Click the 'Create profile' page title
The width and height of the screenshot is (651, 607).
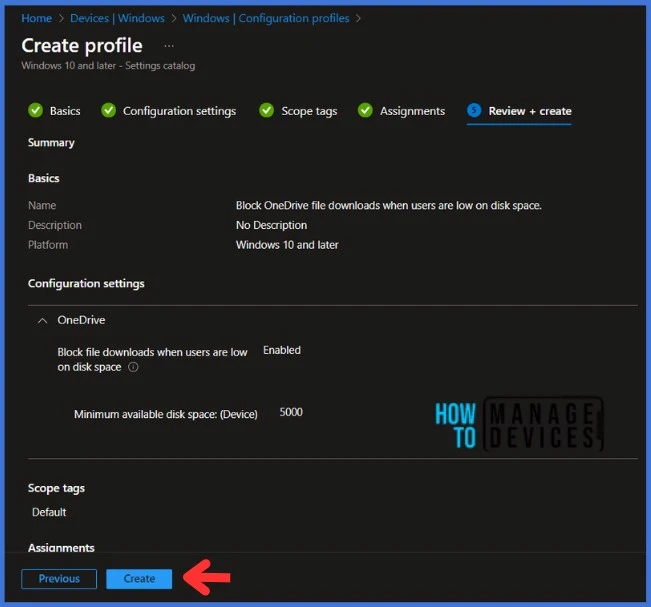[x=82, y=46]
